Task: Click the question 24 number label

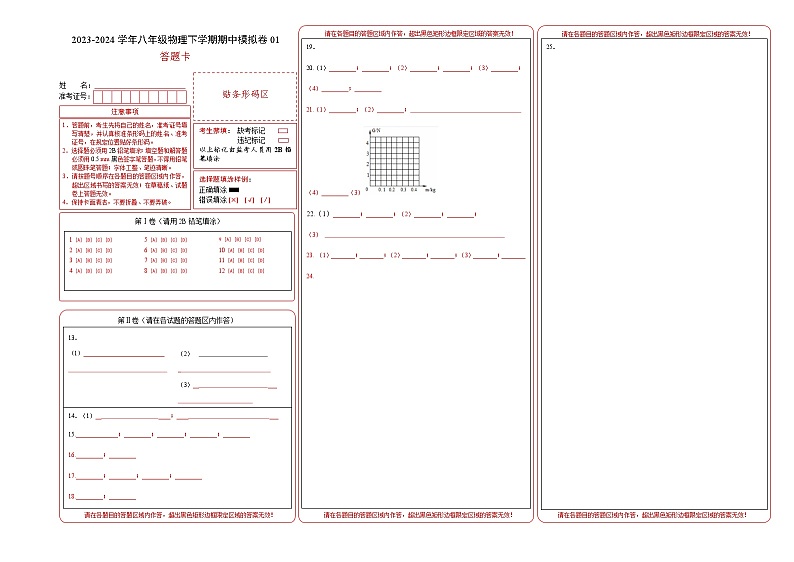Action: point(310,275)
